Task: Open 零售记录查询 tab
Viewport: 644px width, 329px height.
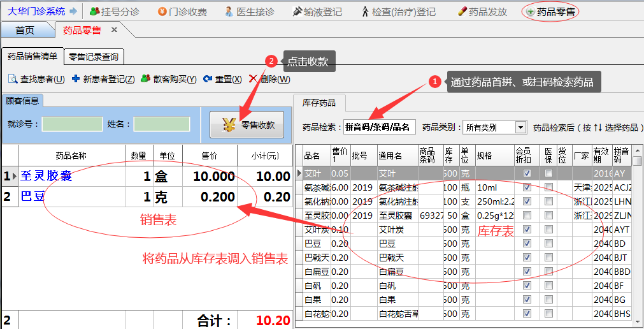Action: pyautogui.click(x=94, y=57)
